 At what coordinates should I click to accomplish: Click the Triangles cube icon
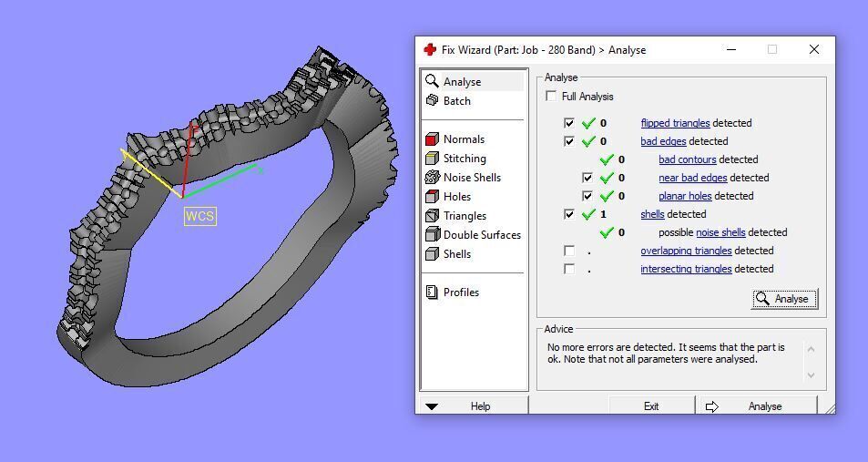pyautogui.click(x=432, y=215)
